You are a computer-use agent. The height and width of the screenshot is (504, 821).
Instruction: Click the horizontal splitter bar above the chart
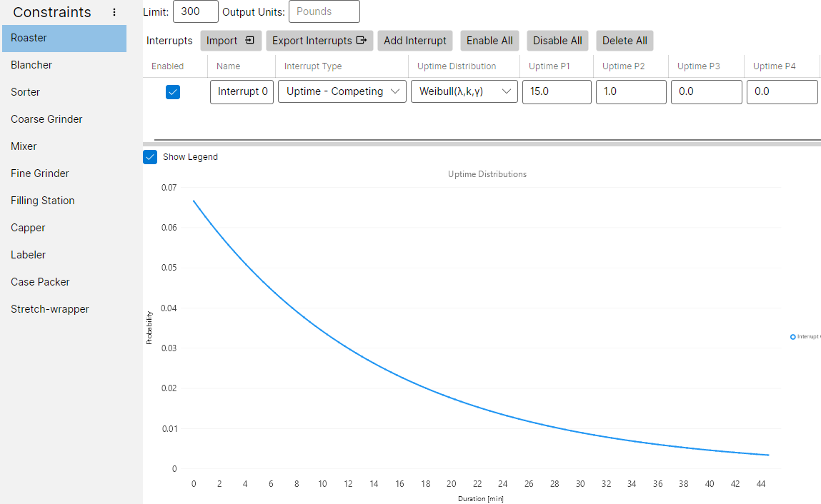486,141
